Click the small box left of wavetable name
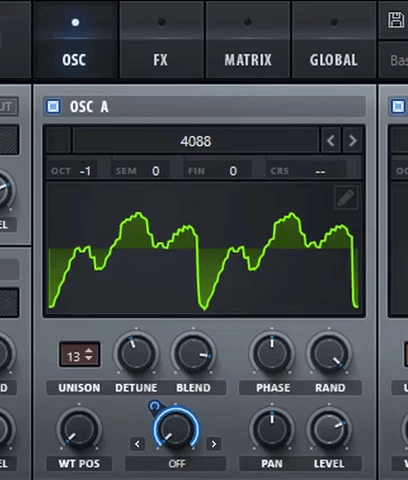408x480 pixels. [59, 141]
